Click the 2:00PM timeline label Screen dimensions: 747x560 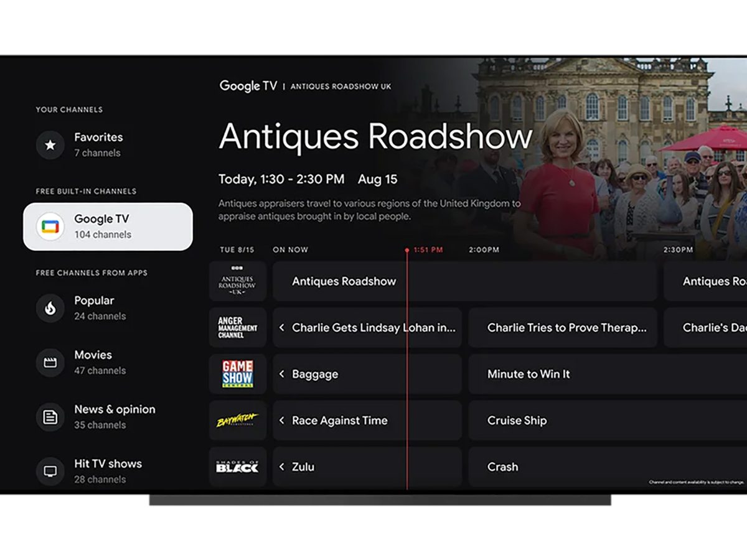click(x=484, y=250)
